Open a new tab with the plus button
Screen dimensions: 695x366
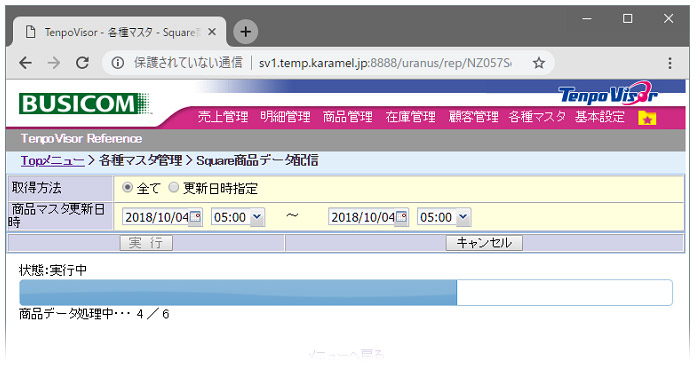click(246, 32)
